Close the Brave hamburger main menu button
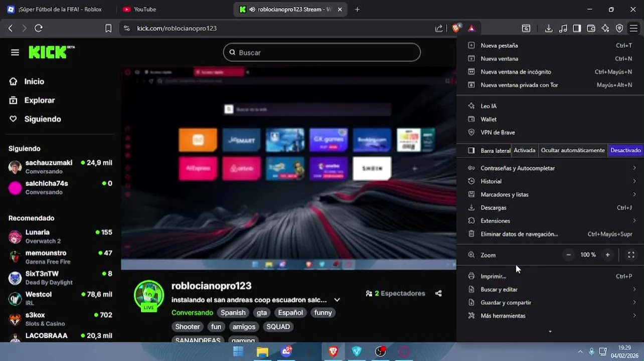Viewport: 644px width, 361px height. coord(633,29)
